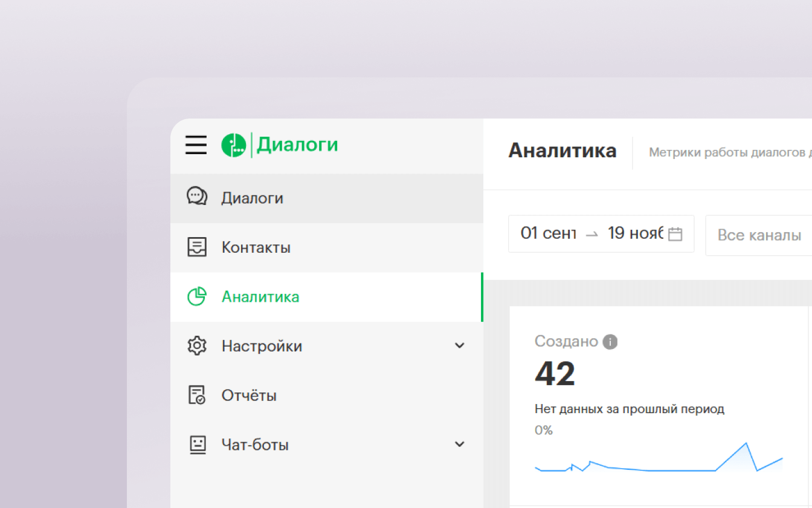Click the green MegaFon logo icon

[x=233, y=145]
